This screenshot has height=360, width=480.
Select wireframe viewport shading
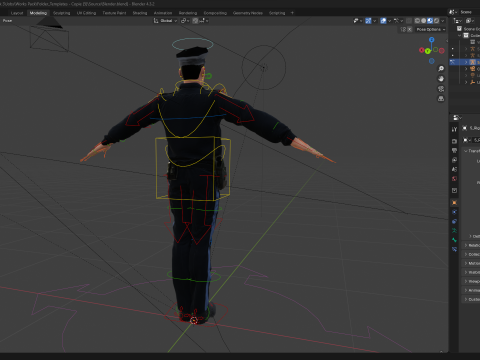(x=417, y=21)
